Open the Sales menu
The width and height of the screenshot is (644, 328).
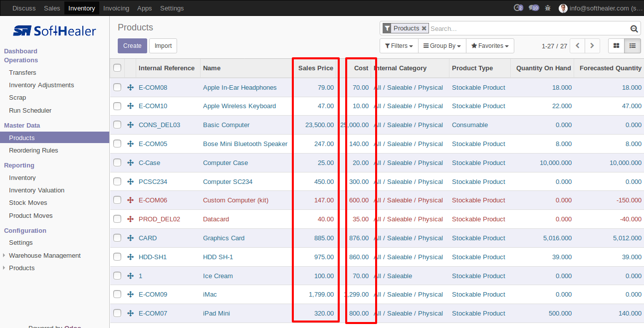click(52, 8)
